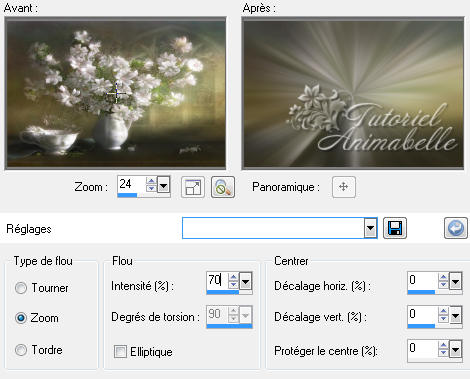
Task: Open the Intensité slider dropdown arrow
Action: [245, 282]
